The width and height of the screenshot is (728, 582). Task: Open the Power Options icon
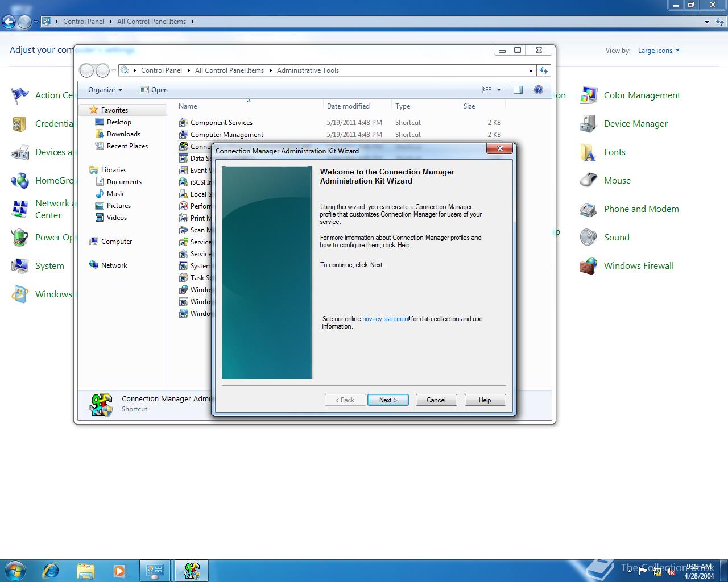(20, 238)
